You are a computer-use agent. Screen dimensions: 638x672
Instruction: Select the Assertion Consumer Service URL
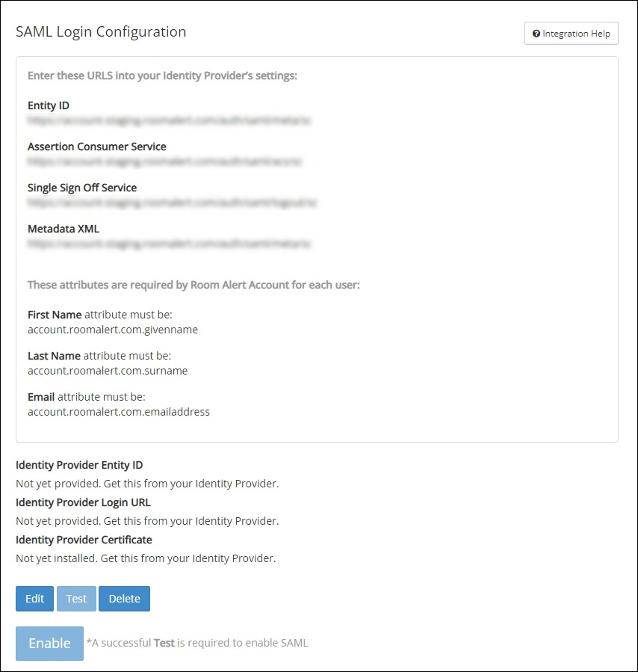pos(164,161)
